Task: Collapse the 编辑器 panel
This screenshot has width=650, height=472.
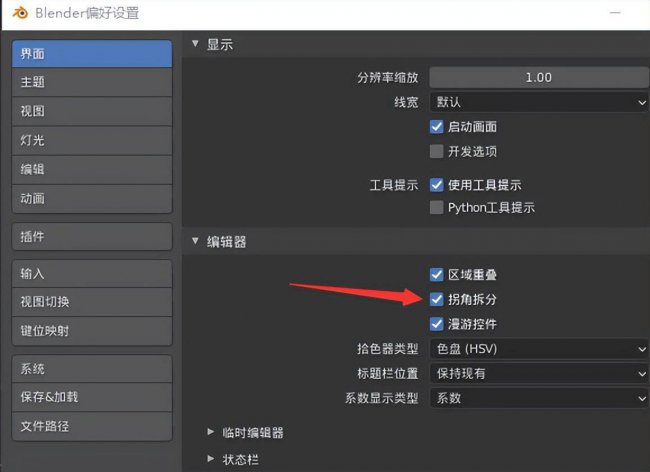Action: click(x=195, y=241)
